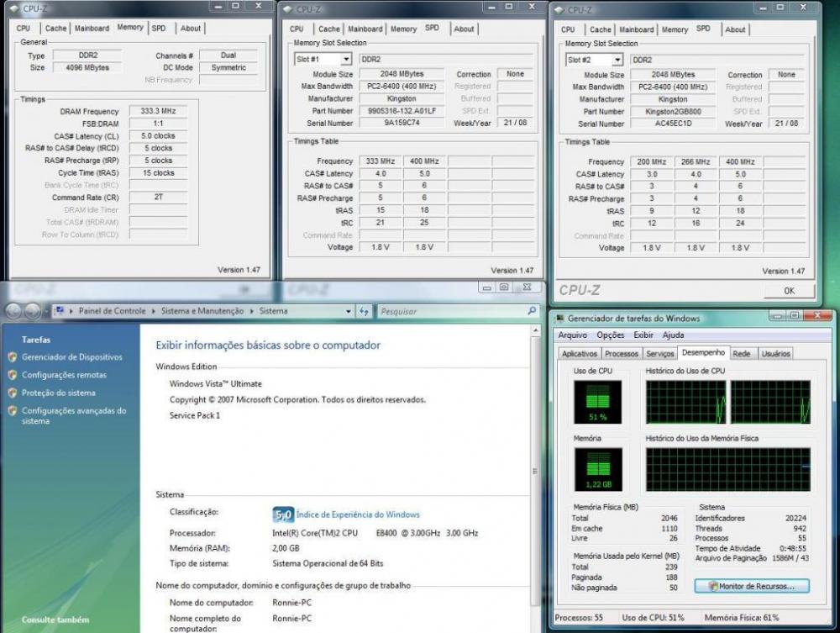Open the Mainboard tab in the Slot #2 CPU-Z window
840x633 pixels.
[x=634, y=29]
